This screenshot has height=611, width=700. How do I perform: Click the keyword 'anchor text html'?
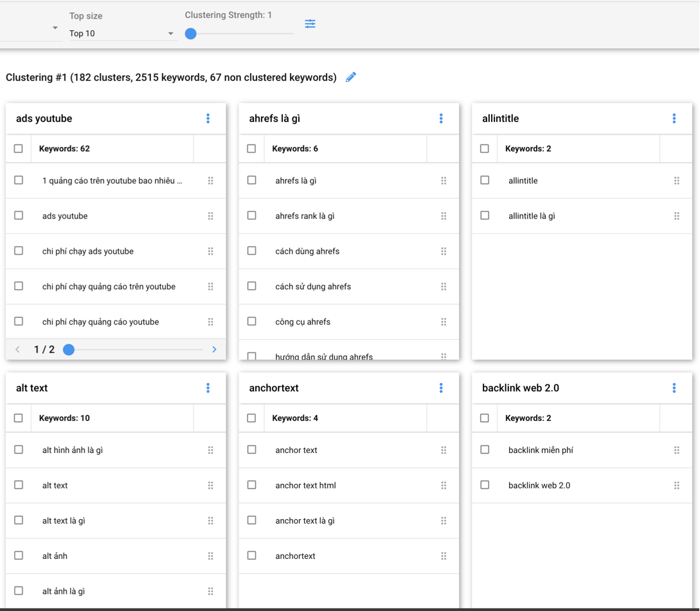(306, 485)
